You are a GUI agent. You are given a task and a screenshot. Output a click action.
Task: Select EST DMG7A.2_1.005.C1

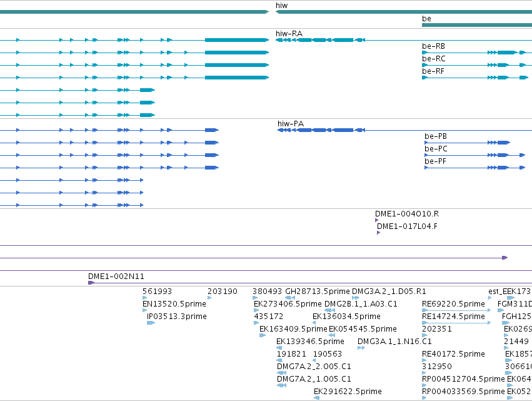tap(314, 379)
